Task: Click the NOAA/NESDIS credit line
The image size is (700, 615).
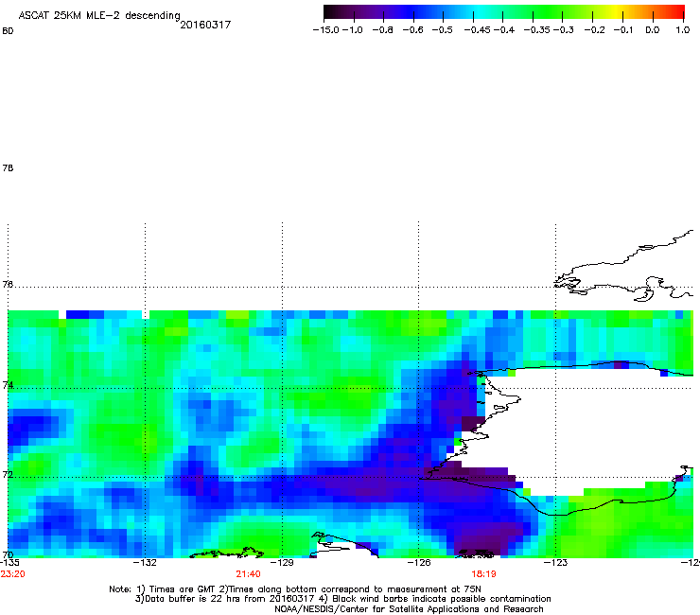Action: point(409,609)
